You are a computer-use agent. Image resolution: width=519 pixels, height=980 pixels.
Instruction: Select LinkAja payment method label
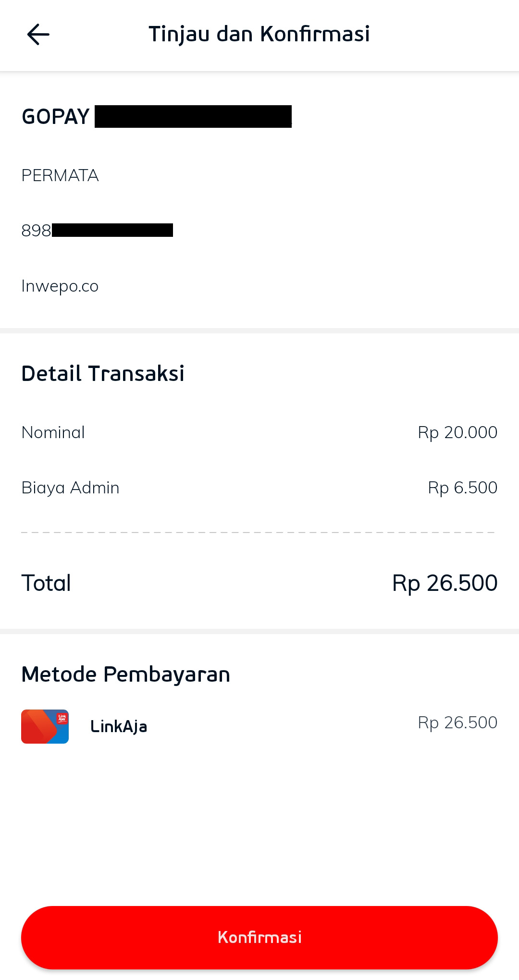tap(119, 726)
